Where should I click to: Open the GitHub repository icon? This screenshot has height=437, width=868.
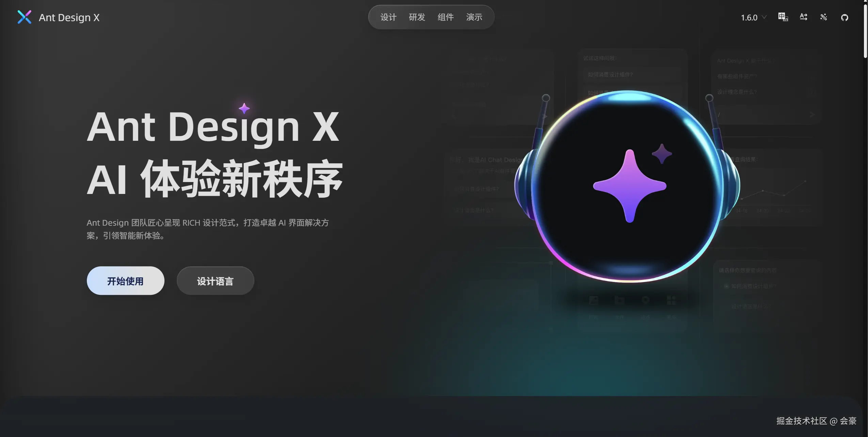coord(845,17)
